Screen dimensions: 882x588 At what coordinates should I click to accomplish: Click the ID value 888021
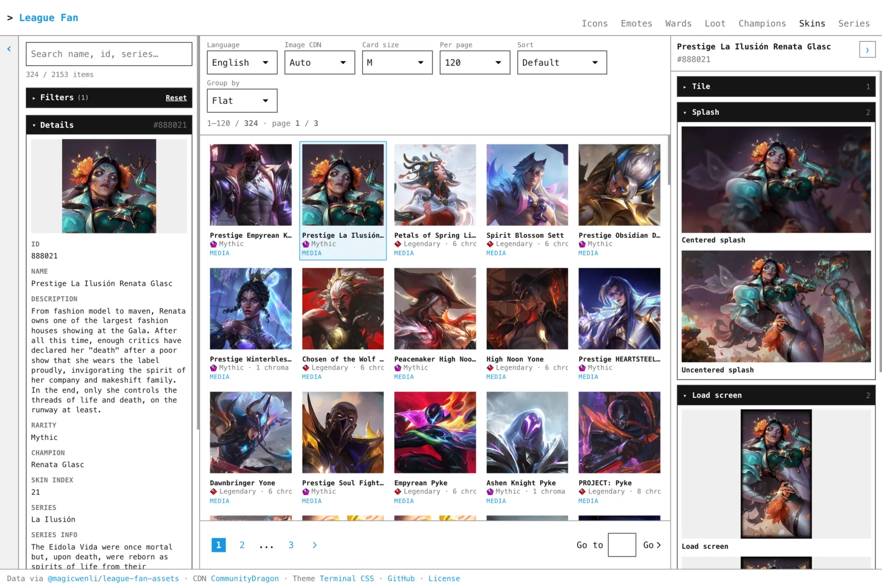[45, 256]
